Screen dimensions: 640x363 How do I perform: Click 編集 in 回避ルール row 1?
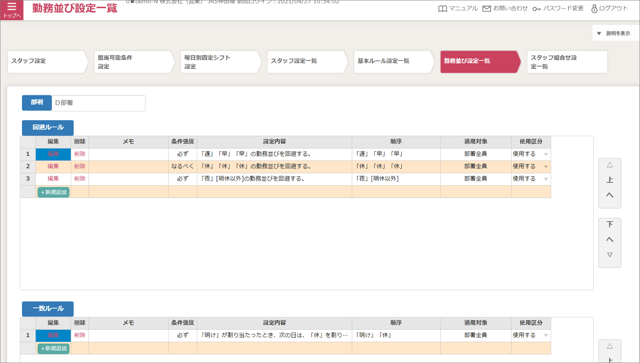(53, 154)
